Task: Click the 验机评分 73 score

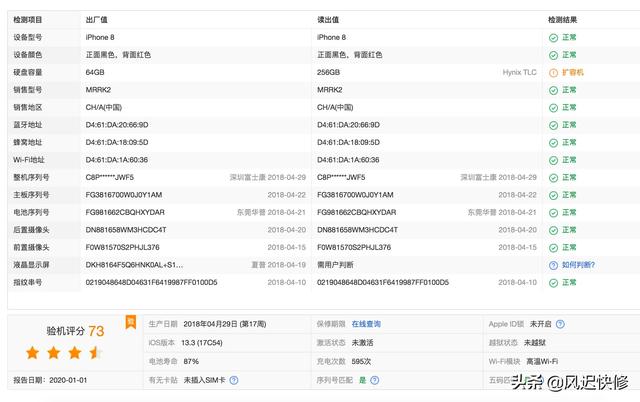Action: pyautogui.click(x=75, y=331)
